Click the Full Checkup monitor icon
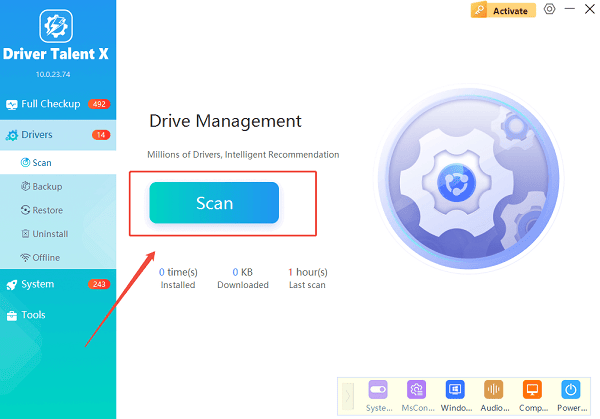 (x=12, y=104)
